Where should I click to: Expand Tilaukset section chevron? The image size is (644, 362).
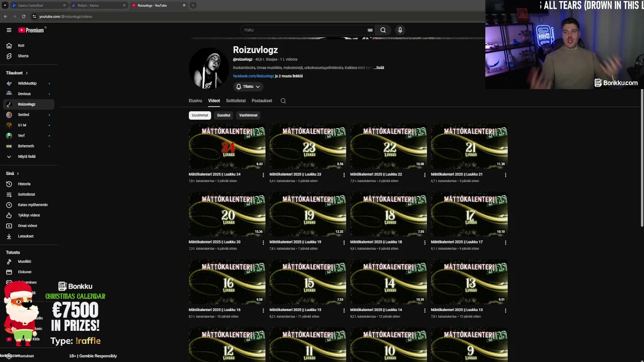coord(27,73)
